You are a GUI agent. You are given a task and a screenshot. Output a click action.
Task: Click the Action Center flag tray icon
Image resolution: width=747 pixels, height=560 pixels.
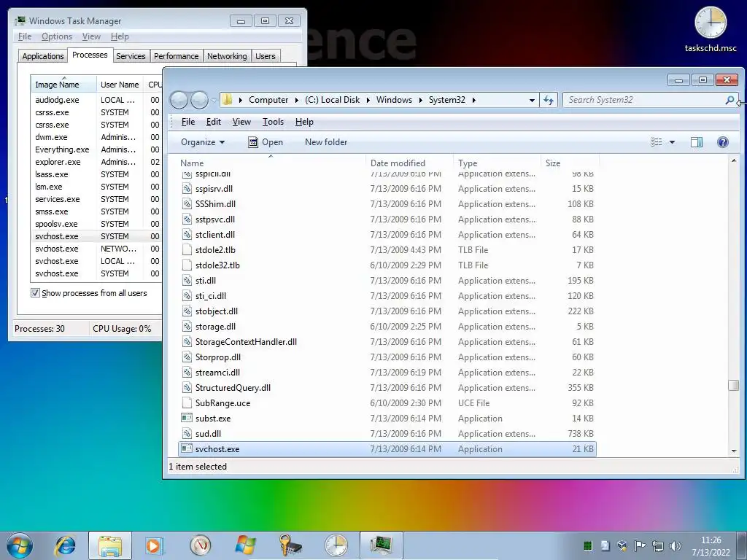(640, 545)
